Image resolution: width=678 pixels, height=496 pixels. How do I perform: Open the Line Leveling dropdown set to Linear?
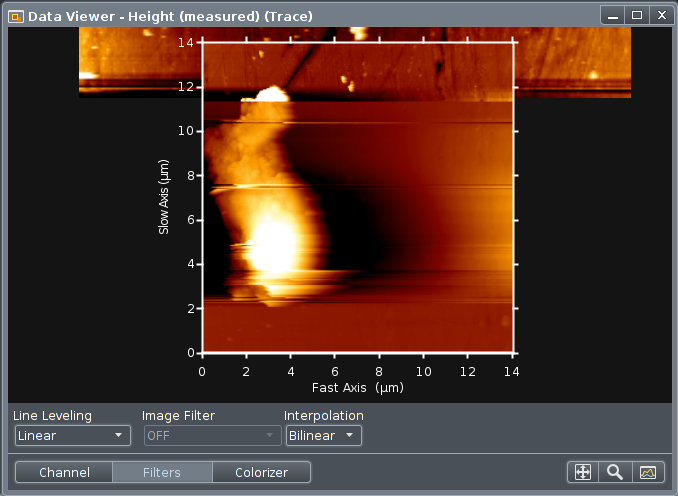[x=72, y=436]
